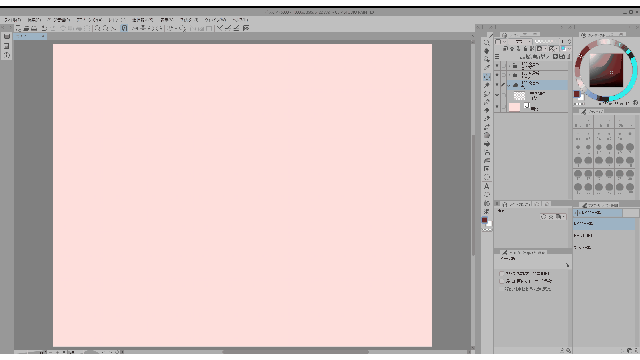Image resolution: width=640 pixels, height=360 pixels.
Task: Select the pink paper layer thumbnail
Action: (514, 107)
